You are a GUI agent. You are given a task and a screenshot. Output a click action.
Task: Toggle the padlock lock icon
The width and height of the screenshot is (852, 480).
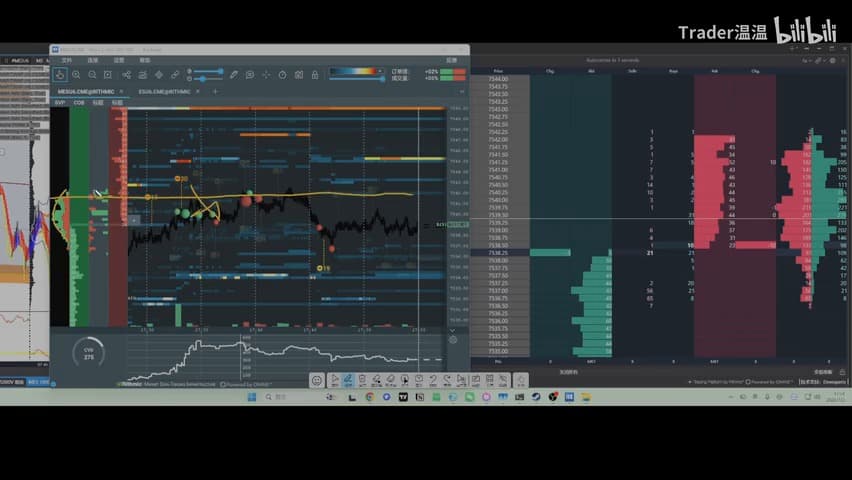[315, 75]
